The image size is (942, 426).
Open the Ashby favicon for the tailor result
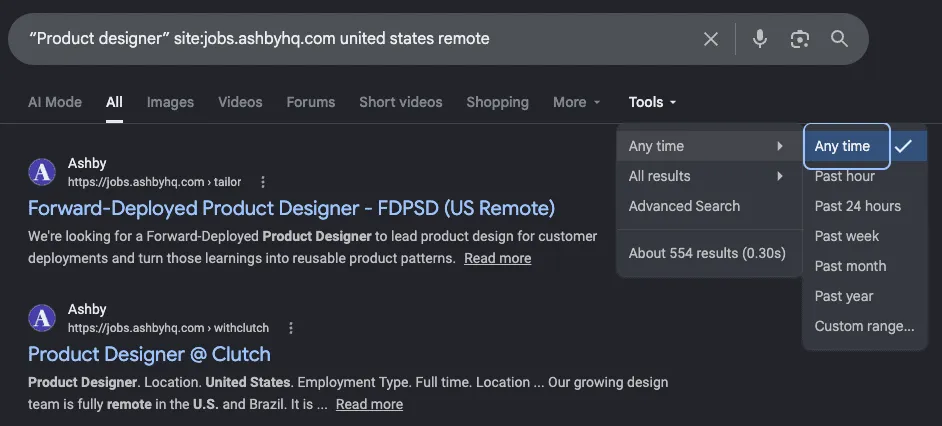42,172
